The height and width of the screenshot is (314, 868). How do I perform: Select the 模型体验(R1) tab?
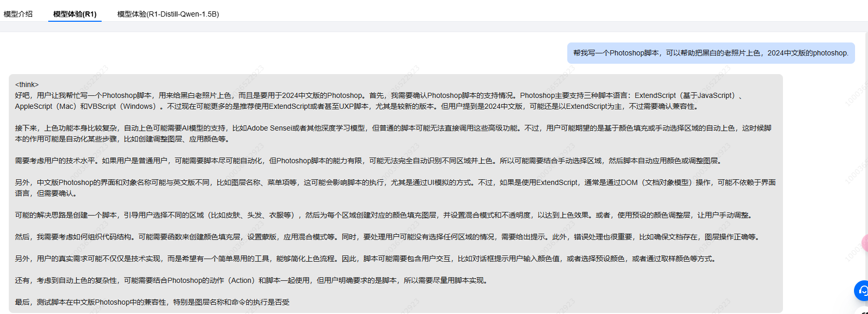pos(75,14)
